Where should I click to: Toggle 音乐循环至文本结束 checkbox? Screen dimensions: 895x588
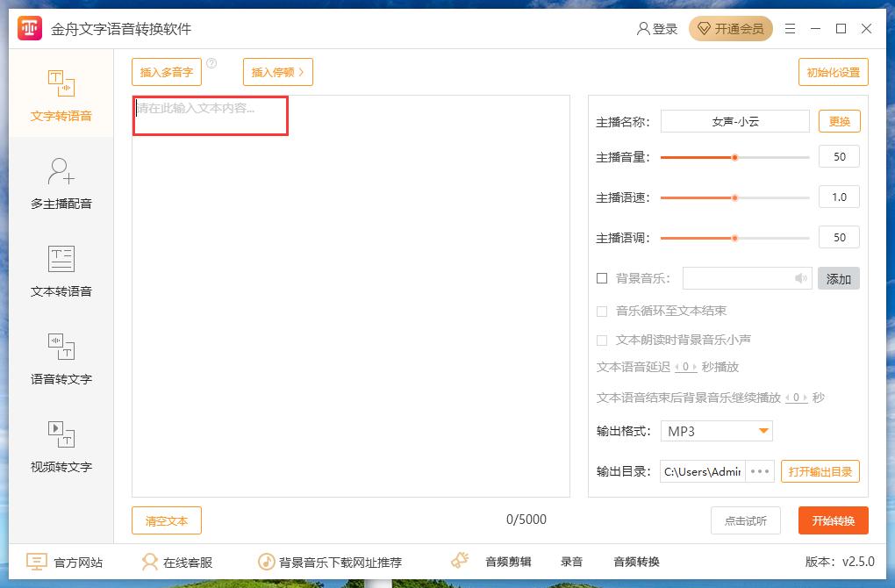coord(602,312)
